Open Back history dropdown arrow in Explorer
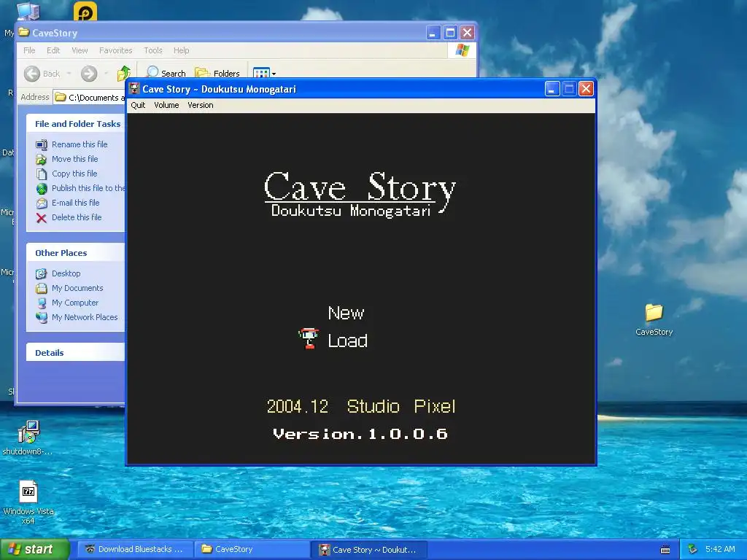This screenshot has width=747, height=560. (69, 74)
